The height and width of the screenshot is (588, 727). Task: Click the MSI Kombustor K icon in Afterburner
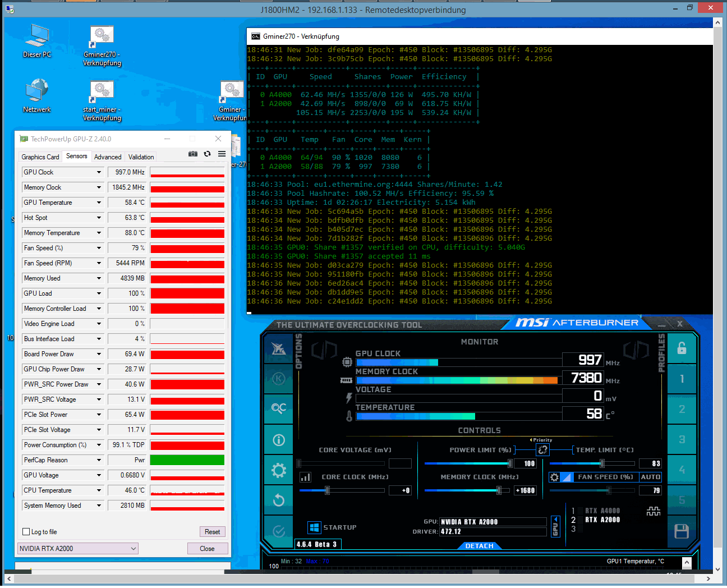tap(279, 379)
